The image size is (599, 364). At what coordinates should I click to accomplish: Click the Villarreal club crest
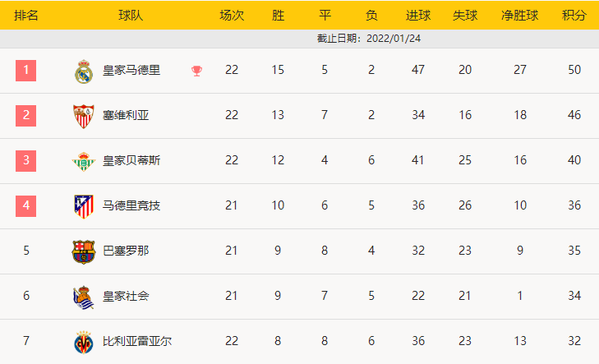84,341
